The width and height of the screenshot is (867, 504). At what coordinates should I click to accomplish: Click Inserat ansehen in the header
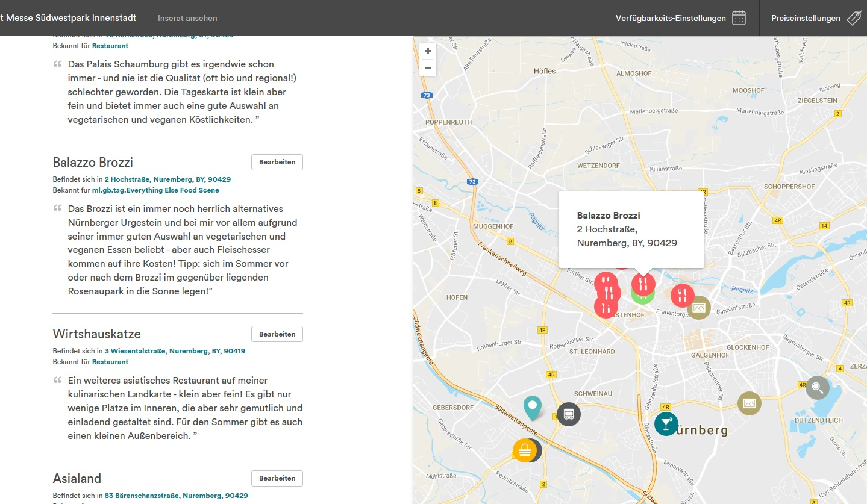(x=187, y=18)
